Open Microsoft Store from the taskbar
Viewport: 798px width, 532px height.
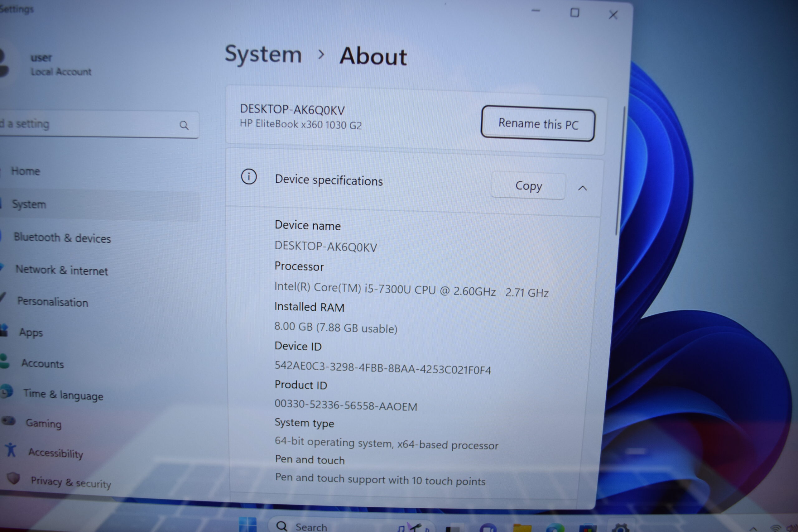pyautogui.click(x=588, y=528)
